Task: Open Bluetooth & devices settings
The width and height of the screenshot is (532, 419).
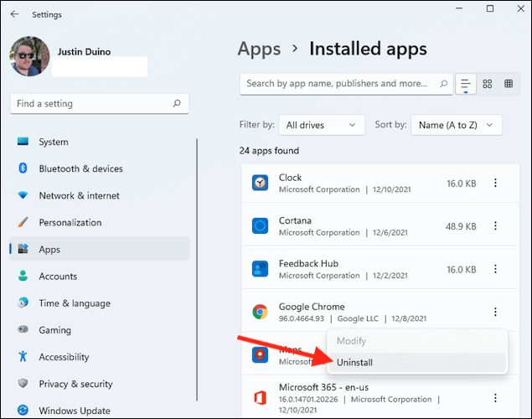Action: pos(80,168)
